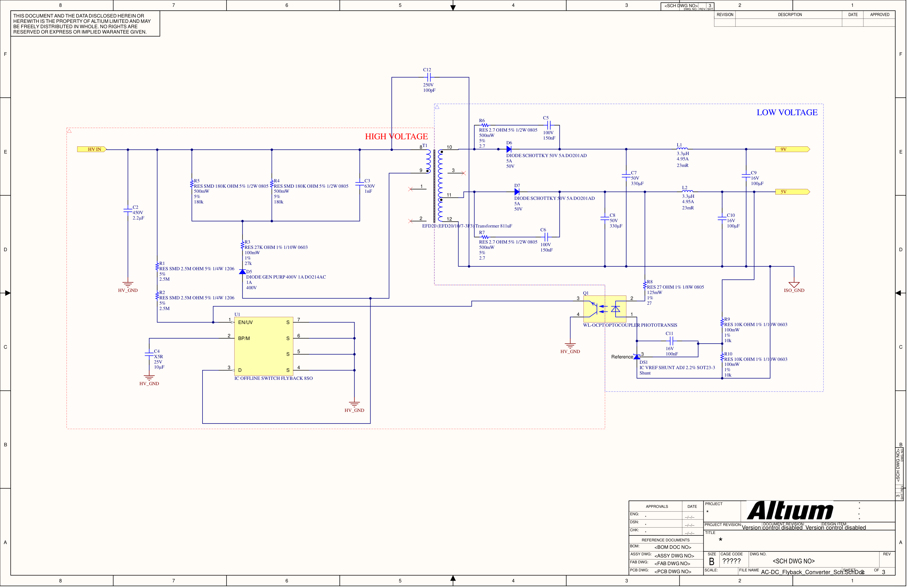Select inductor L1 symbol
This screenshot has width=908, height=588.
pyautogui.click(x=682, y=148)
